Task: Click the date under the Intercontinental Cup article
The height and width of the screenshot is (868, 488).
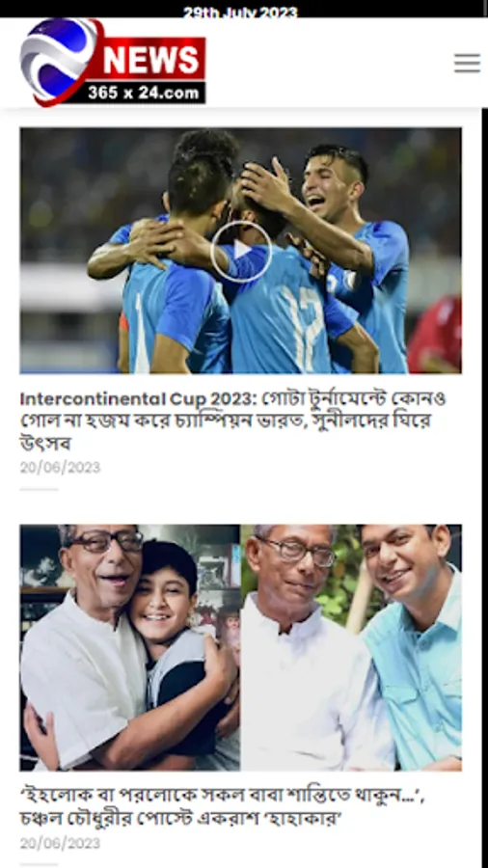Action: [60, 468]
